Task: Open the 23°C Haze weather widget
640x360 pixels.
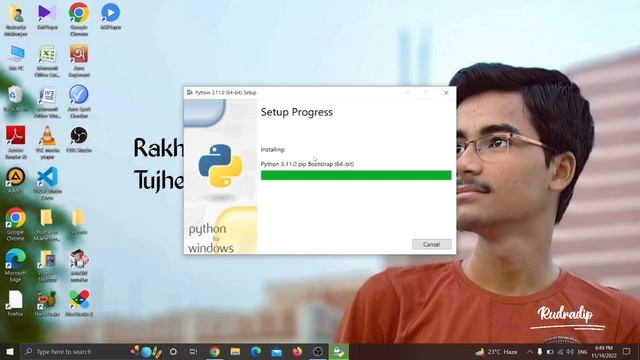Action: coord(497,351)
